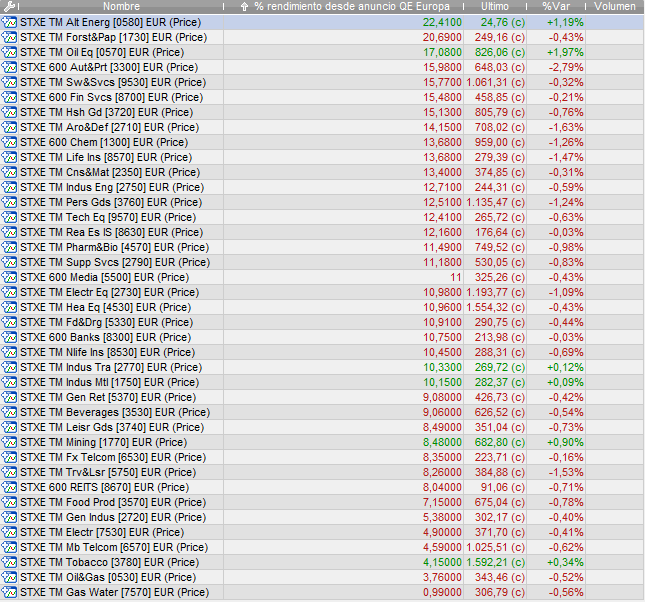Click chart icon for STXE TM Rea Es IS
Viewport: 645px width, 602px height.
pyautogui.click(x=9, y=232)
